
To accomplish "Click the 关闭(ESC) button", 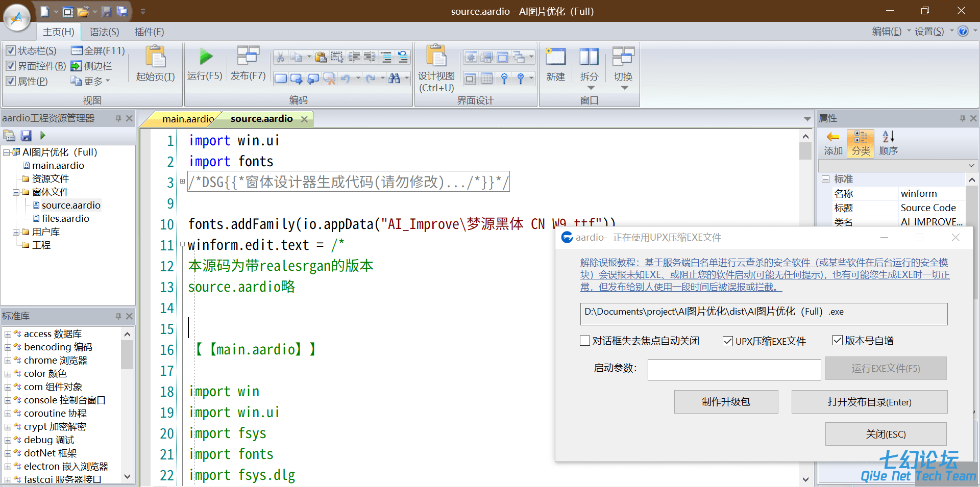I will pos(886,434).
